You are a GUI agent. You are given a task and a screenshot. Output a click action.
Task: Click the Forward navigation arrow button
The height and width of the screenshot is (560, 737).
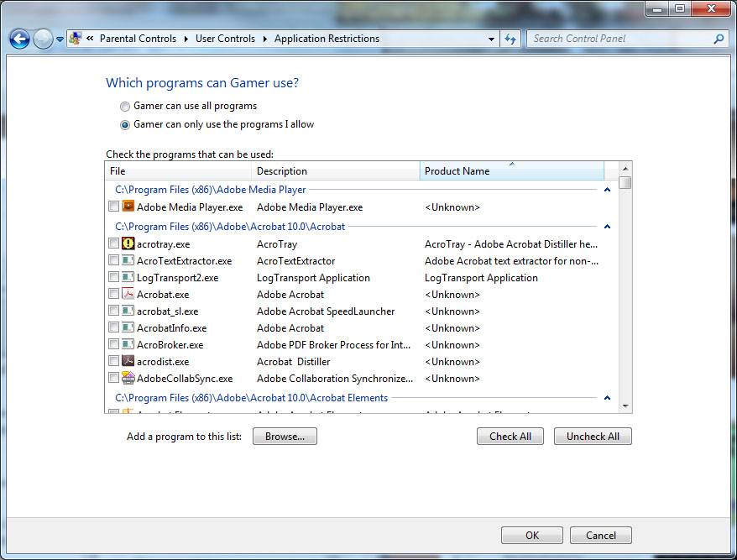(44, 39)
